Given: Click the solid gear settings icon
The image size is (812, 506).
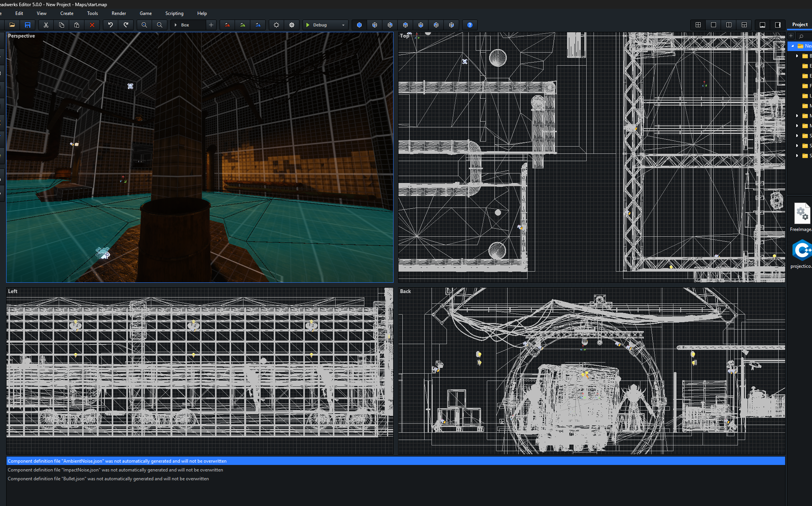Looking at the screenshot, I should tap(292, 25).
